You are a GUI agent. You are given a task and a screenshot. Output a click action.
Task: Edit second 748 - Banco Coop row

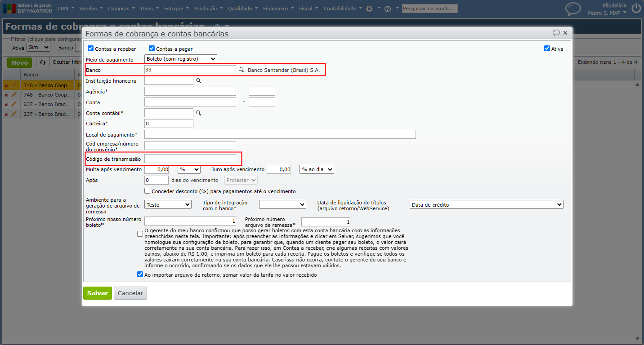point(14,95)
